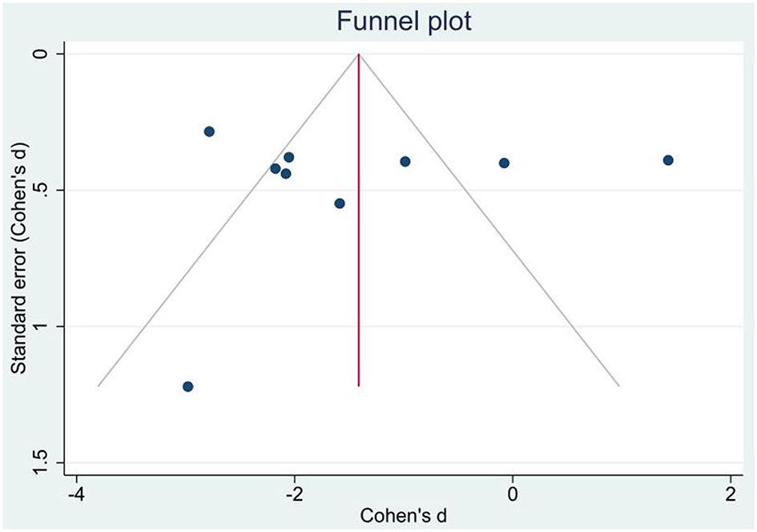Screen dimensions: 757x532
Task: Click the right gray diagonal funnel line
Action: click(489, 220)
